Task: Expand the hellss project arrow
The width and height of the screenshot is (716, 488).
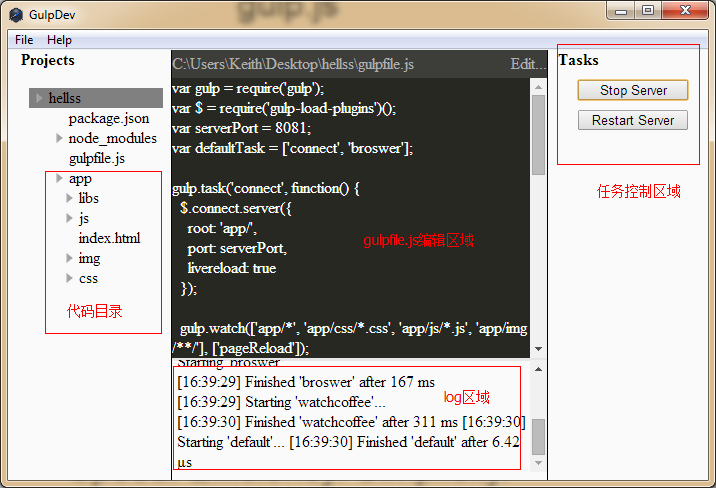Action: pos(39,98)
